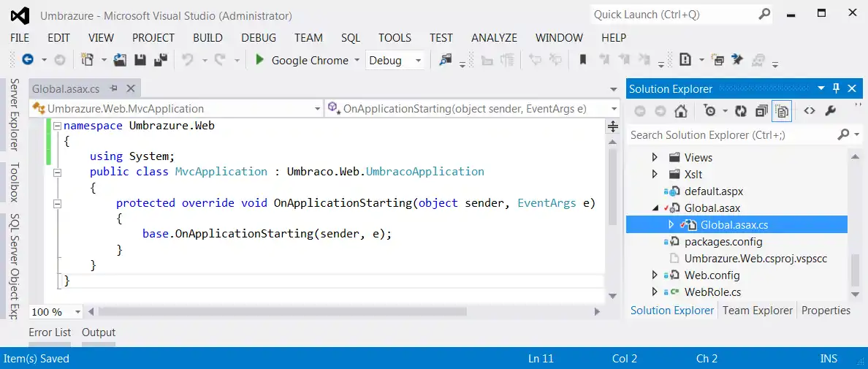868x369 pixels.
Task: Select default.aspx in Solution Explorer
Action: point(714,191)
